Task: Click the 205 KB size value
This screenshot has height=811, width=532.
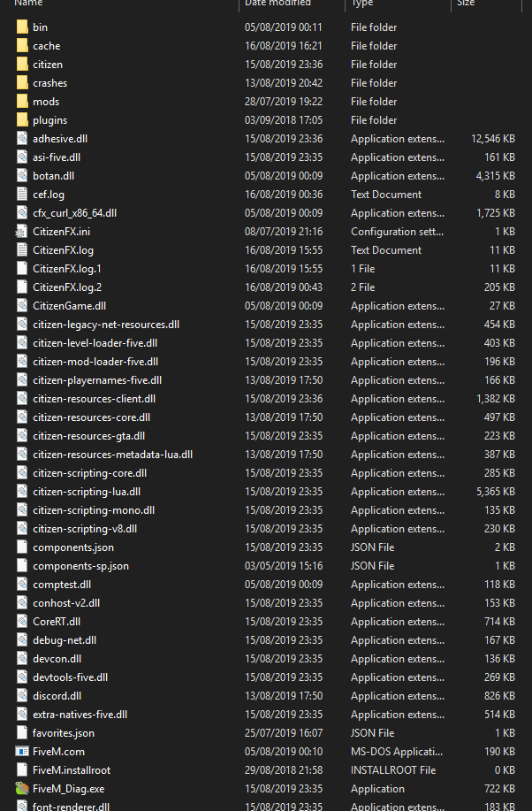Action: pyautogui.click(x=499, y=287)
